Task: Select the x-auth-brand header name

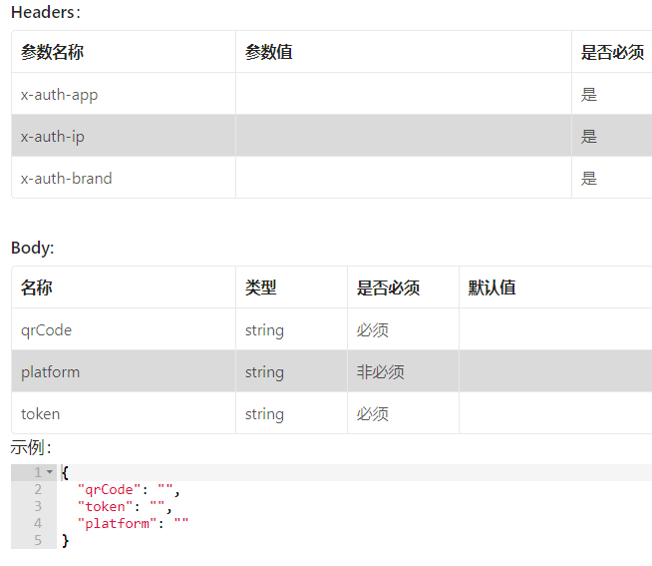Action: pyautogui.click(x=67, y=178)
